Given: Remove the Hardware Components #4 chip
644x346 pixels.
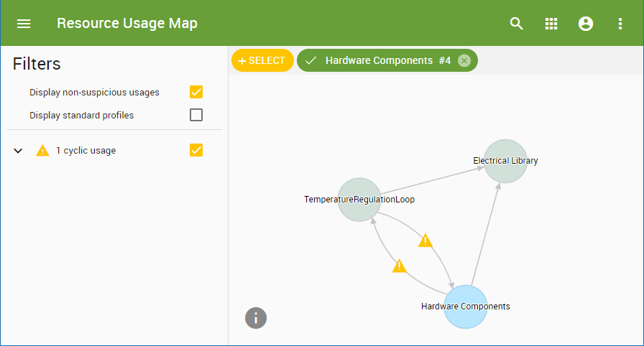Looking at the screenshot, I should pyautogui.click(x=464, y=61).
